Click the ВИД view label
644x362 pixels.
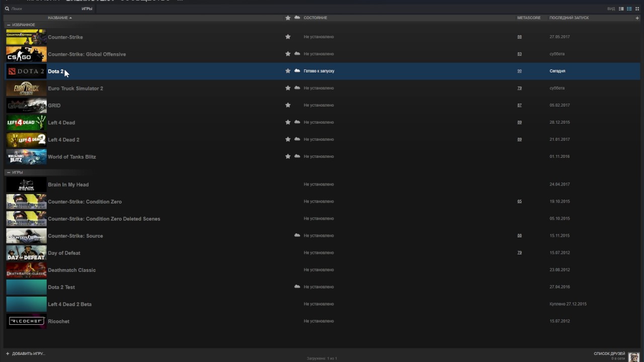coord(611,9)
